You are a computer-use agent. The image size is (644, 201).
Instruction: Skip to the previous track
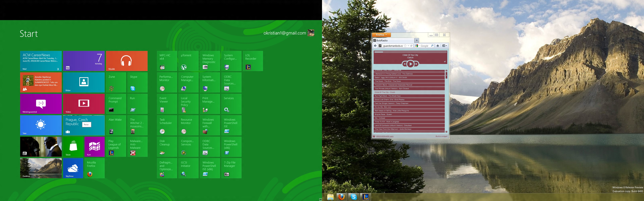[x=405, y=64]
